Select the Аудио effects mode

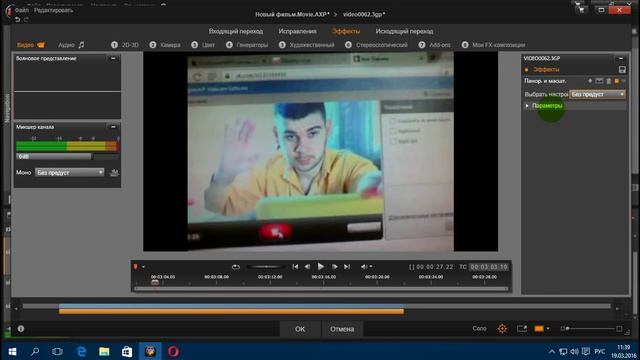71,45
